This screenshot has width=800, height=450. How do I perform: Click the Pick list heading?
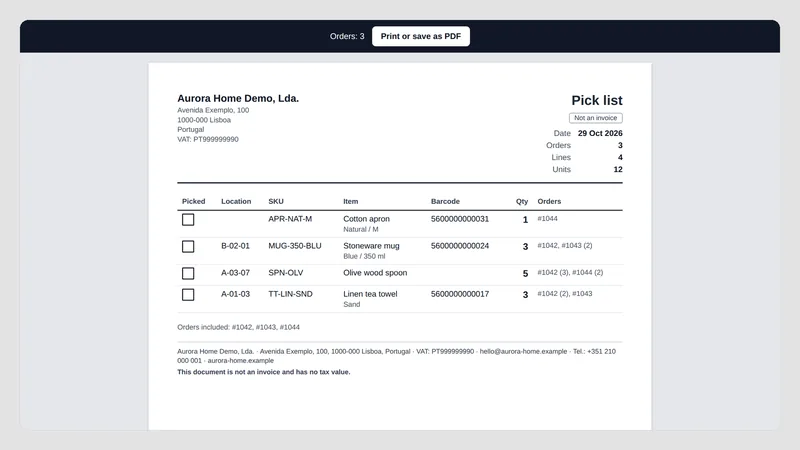coord(596,100)
